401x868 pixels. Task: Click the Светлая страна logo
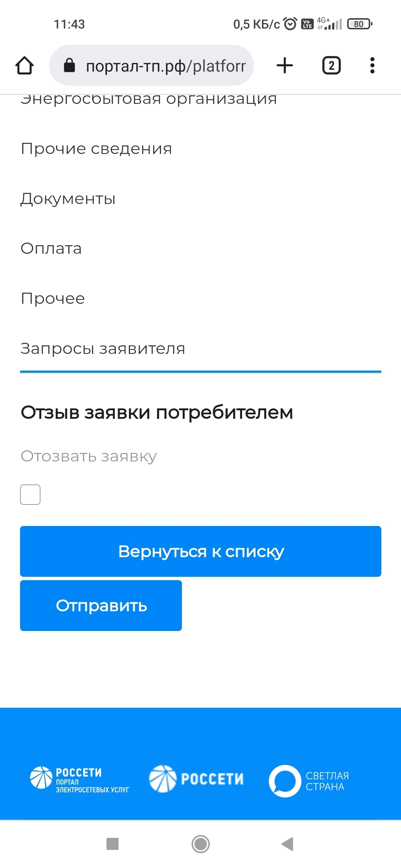[x=309, y=781]
